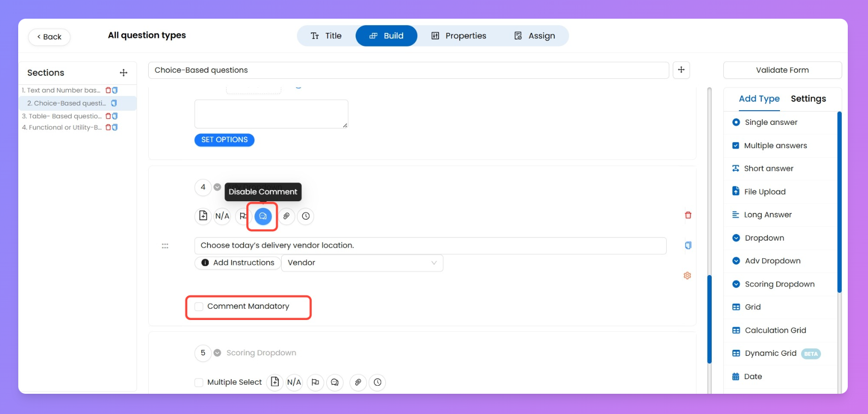
Task: Click the plus button beside the section title field
Action: pyautogui.click(x=681, y=70)
